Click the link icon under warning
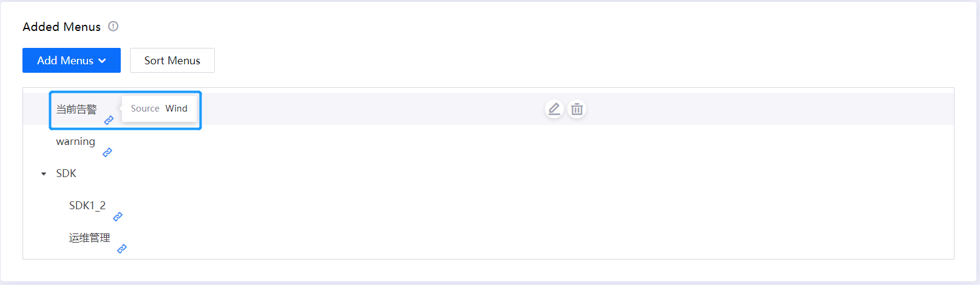The height and width of the screenshot is (285, 980). 107,152
